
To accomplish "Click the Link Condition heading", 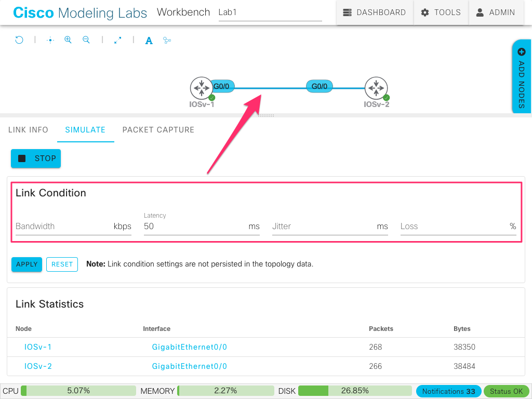I will point(51,193).
